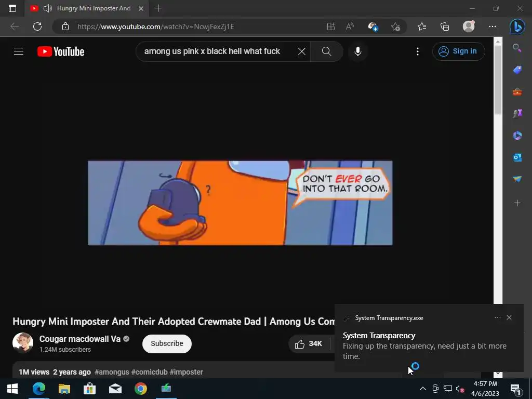The image size is (532, 399).
Task: Open File Explorer from the taskbar
Action: [64, 389]
